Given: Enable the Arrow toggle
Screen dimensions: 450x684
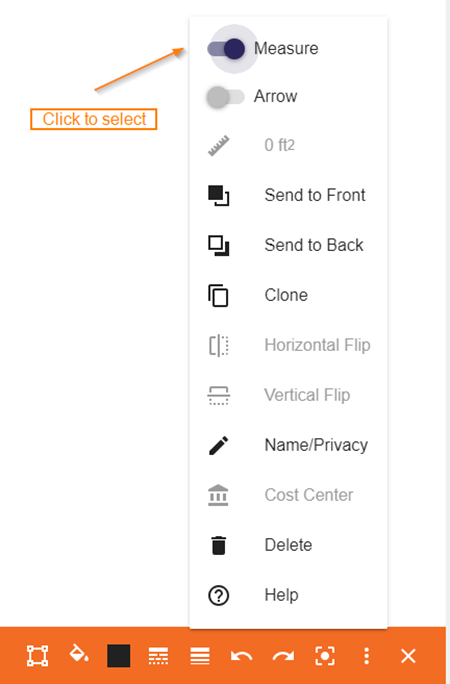Looking at the screenshot, I should tap(226, 97).
